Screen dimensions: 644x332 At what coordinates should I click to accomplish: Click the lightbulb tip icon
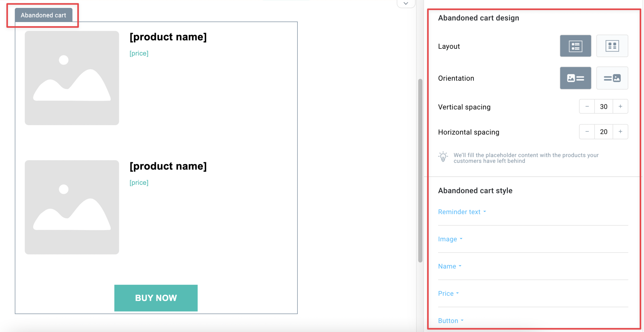443,157
